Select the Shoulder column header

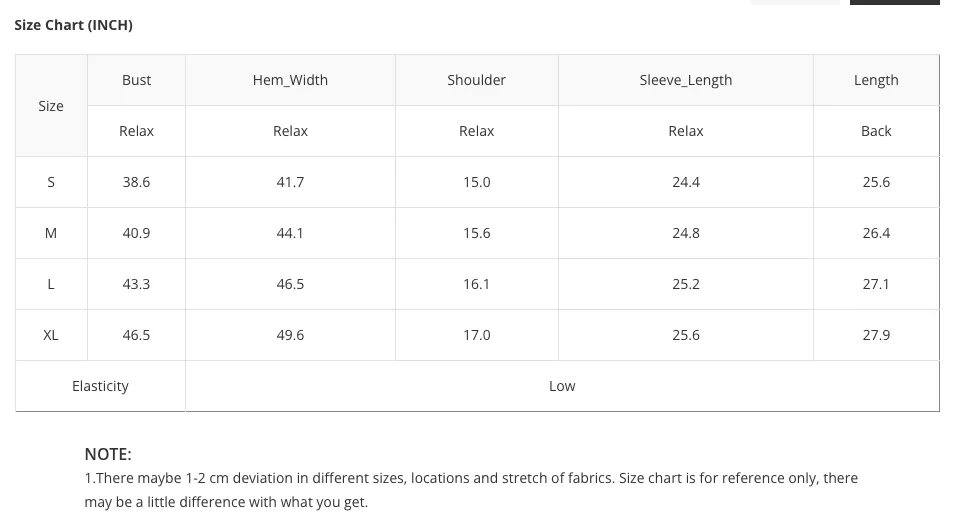pyautogui.click(x=476, y=80)
